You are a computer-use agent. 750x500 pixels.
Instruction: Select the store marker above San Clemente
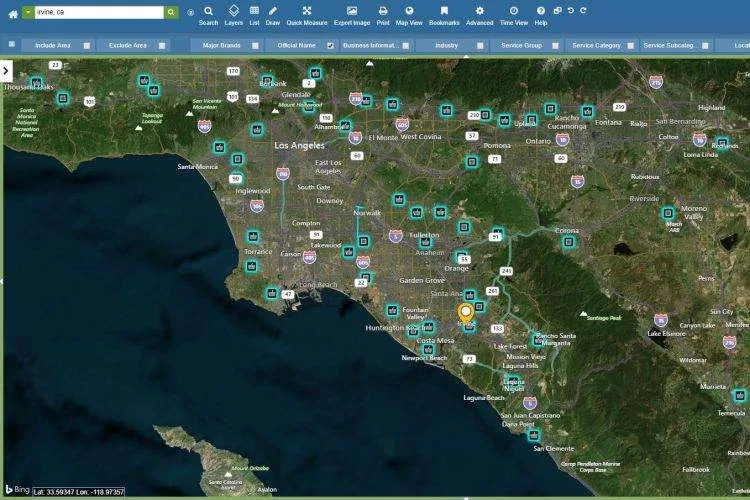click(533, 435)
